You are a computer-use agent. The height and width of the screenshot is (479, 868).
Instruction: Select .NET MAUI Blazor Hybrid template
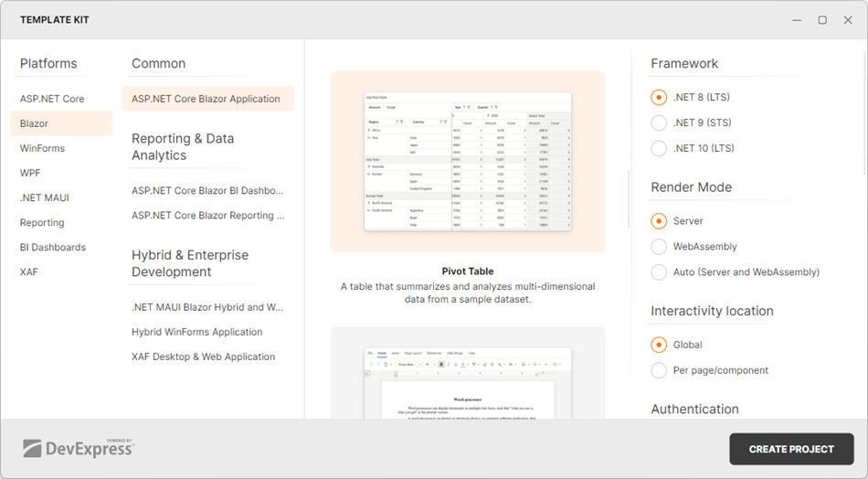[207, 307]
